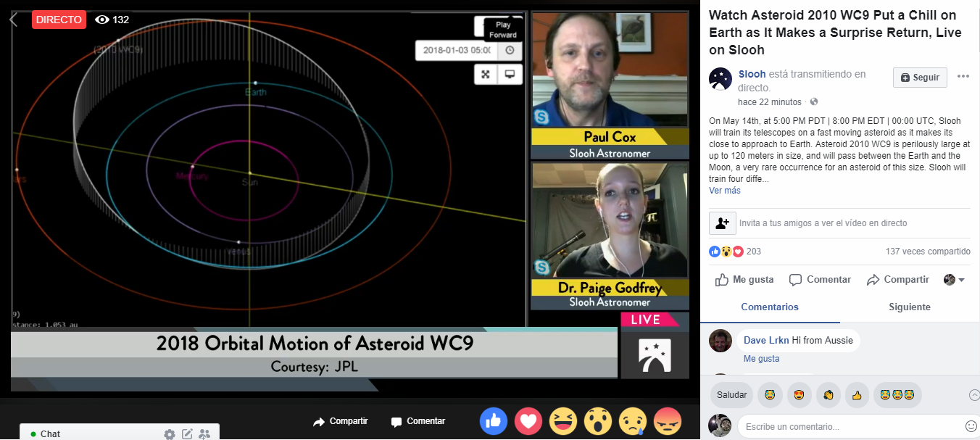980x440 pixels.
Task: Send thumbs up emoji quick reply
Action: pos(857,395)
